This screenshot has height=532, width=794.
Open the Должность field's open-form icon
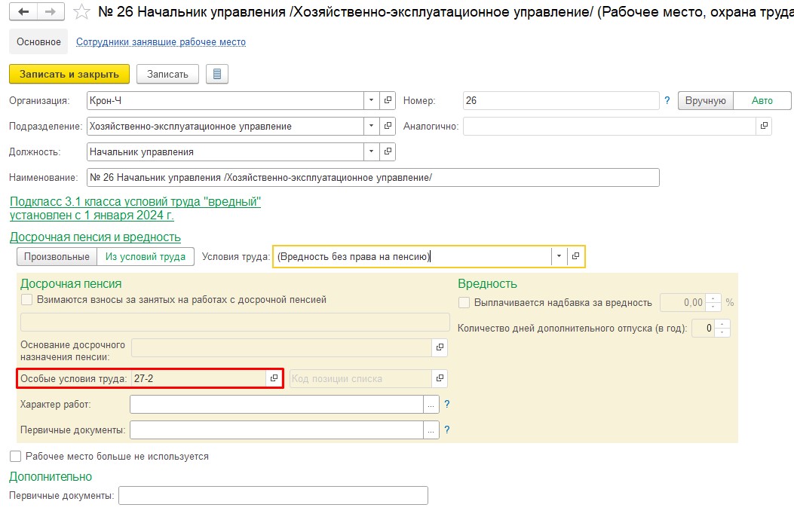(x=388, y=151)
